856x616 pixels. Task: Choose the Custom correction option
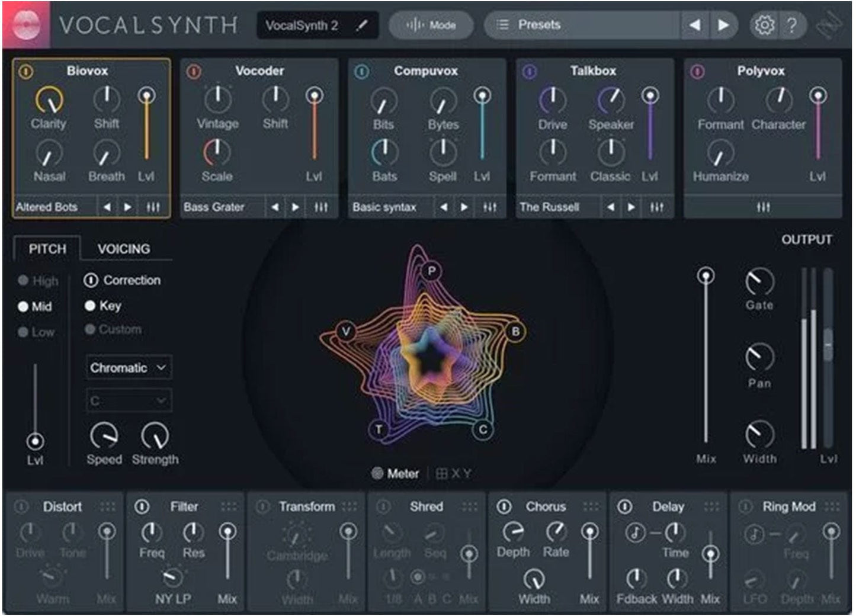tap(113, 329)
